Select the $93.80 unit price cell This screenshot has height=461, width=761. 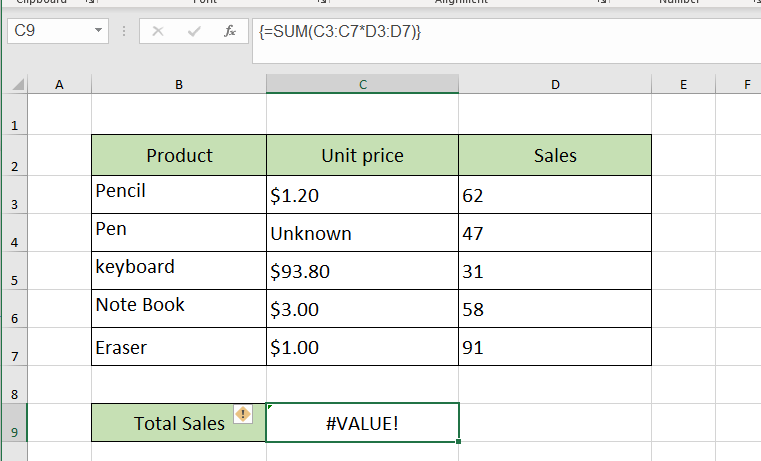(x=363, y=271)
